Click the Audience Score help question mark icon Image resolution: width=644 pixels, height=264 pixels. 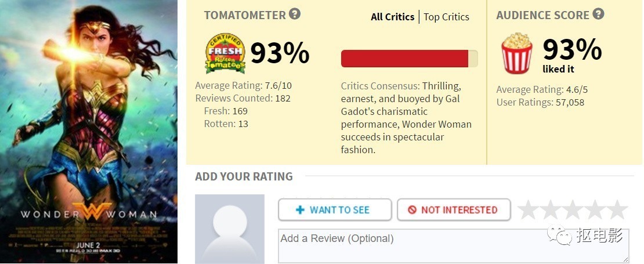pyautogui.click(x=598, y=14)
